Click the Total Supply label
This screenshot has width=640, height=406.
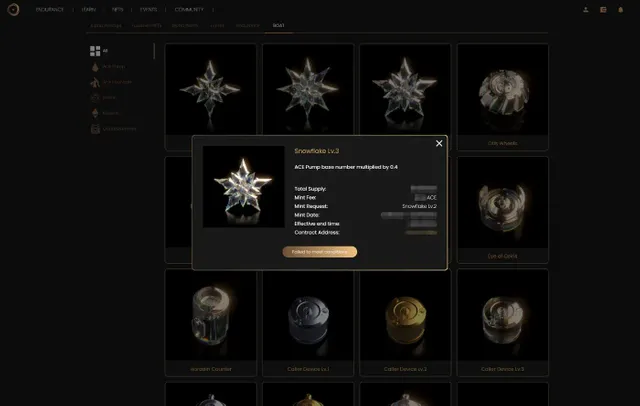[310, 189]
